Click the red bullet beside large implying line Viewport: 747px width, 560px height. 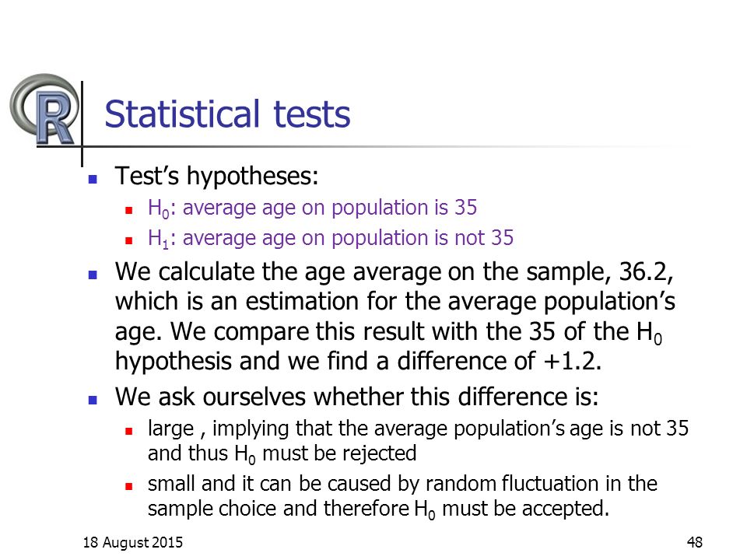tap(128, 432)
